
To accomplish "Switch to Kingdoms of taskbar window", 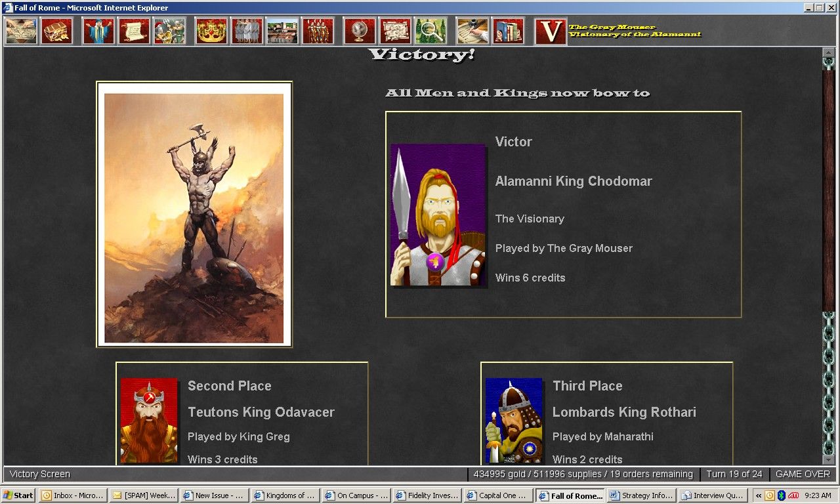I will point(285,495).
